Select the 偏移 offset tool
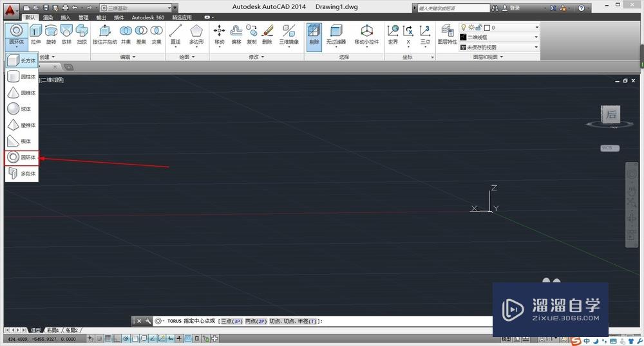This screenshot has height=346, width=644. (x=236, y=35)
